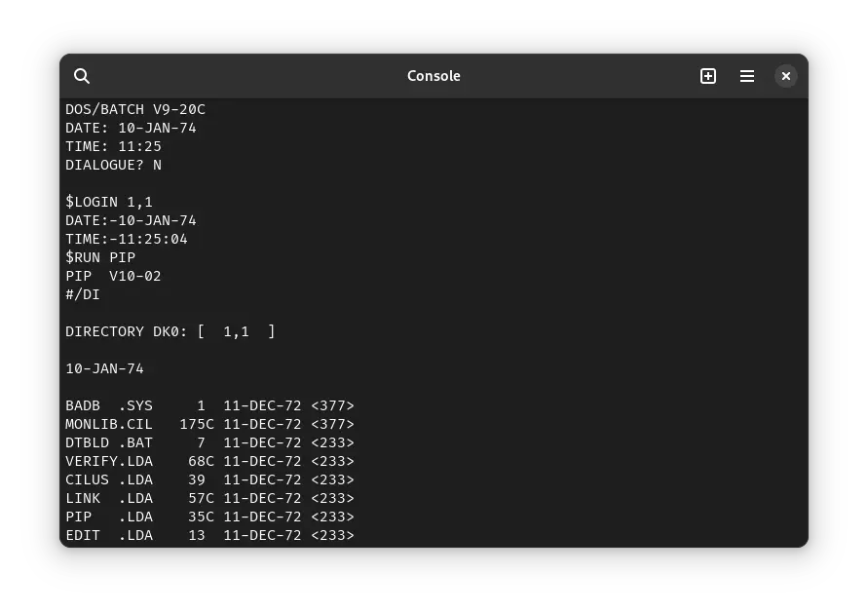Select the EDIT .LDA directory entry
The width and height of the screenshot is (868, 613).
pyautogui.click(x=209, y=535)
